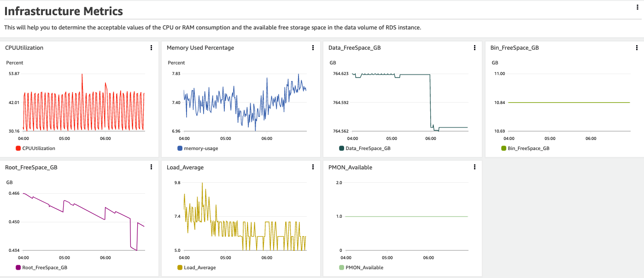Click the Load_Average chart peak near 9.8
The image size is (644, 278).
tap(202, 183)
